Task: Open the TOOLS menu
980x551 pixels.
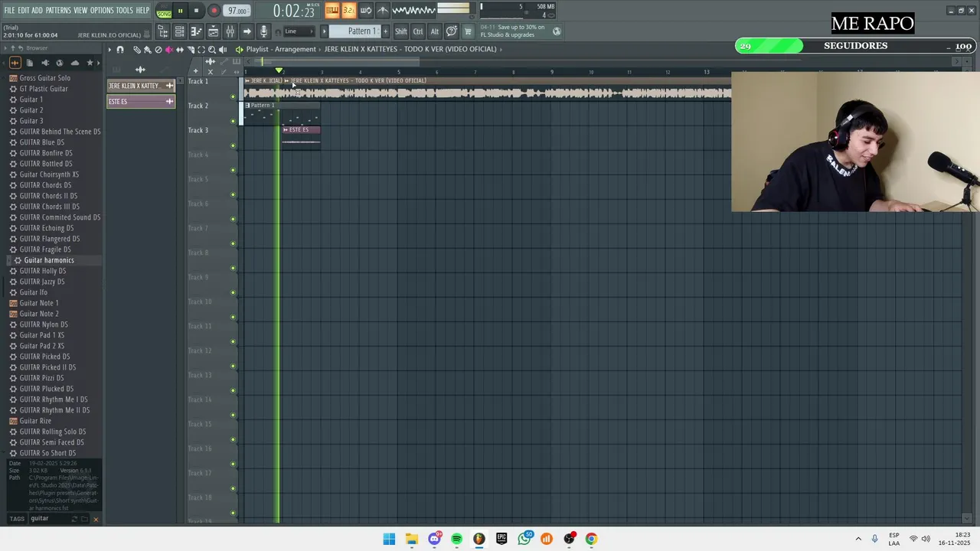Action: pyautogui.click(x=124, y=10)
